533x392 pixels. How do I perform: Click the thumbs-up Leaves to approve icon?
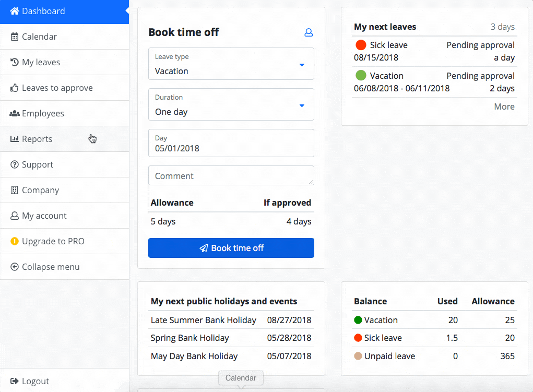[x=15, y=88]
